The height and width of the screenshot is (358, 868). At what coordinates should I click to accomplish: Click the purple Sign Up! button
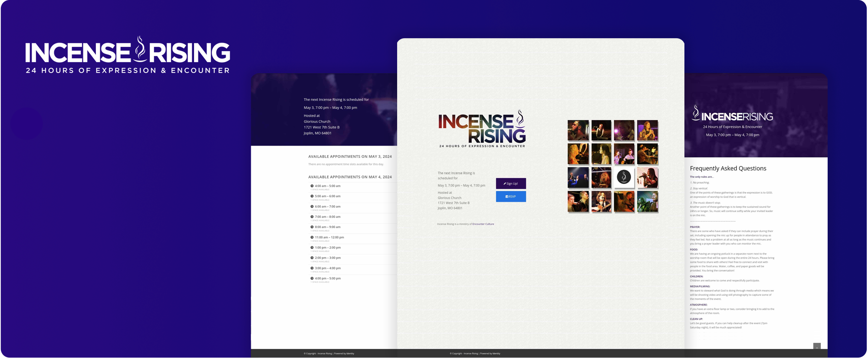click(511, 183)
